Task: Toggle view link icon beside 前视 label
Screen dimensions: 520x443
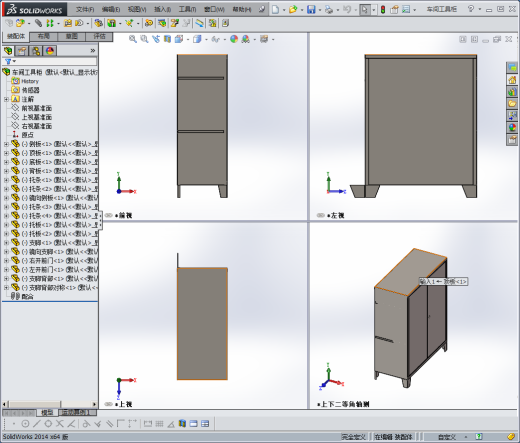Action: coord(108,215)
